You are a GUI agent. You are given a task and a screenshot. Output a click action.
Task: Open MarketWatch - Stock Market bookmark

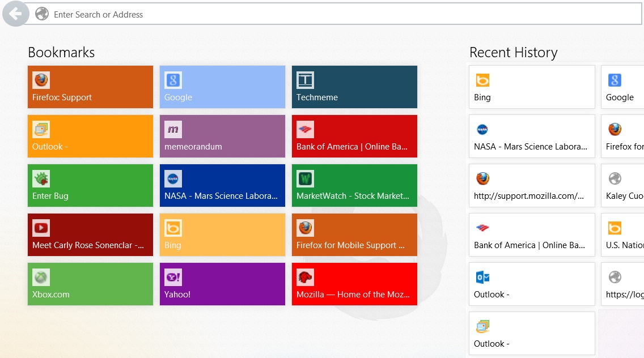click(x=354, y=185)
